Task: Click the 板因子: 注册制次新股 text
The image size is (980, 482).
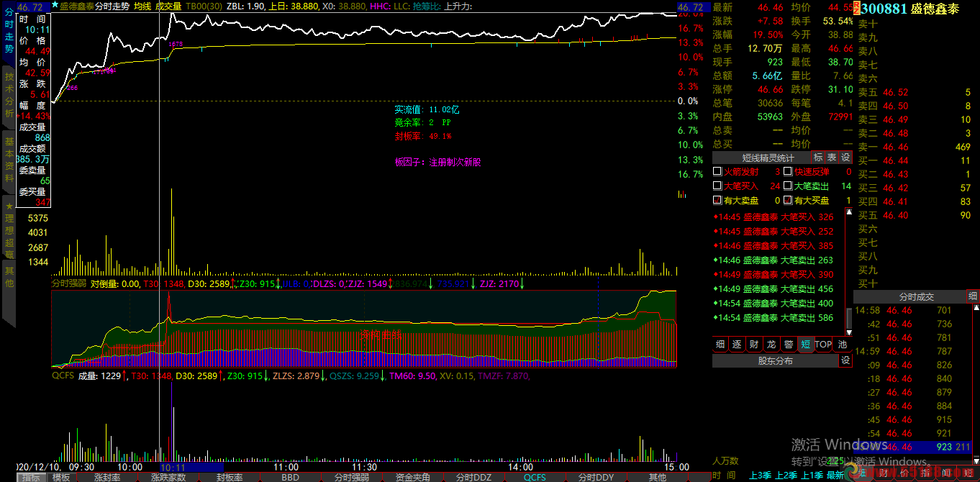Action: (437, 162)
